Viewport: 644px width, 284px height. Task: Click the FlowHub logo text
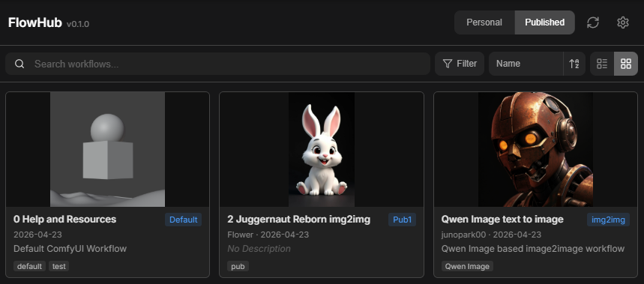(35, 22)
